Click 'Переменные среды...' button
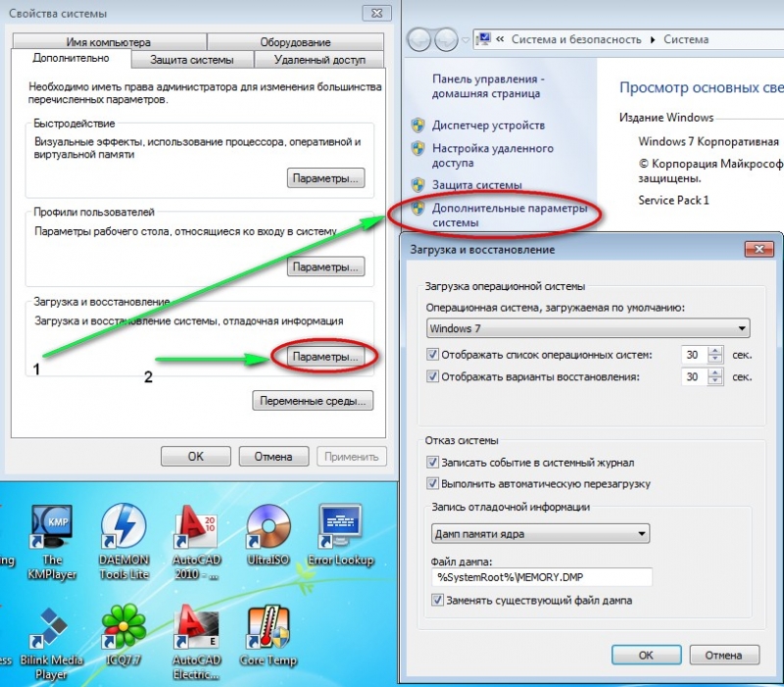The width and height of the screenshot is (784, 687). click(313, 401)
